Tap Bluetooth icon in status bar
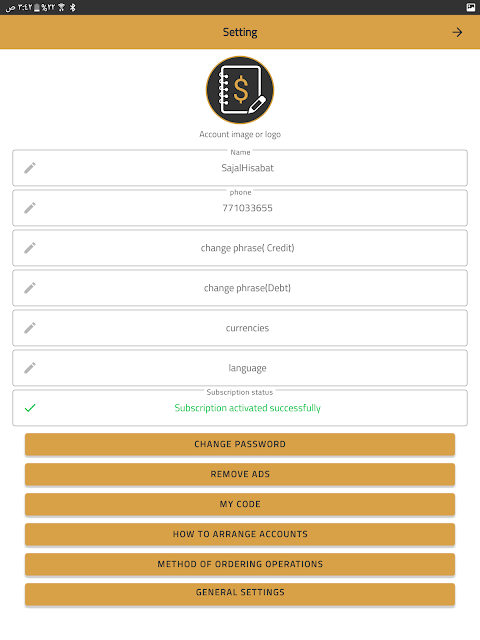480x640 pixels. point(73,7)
